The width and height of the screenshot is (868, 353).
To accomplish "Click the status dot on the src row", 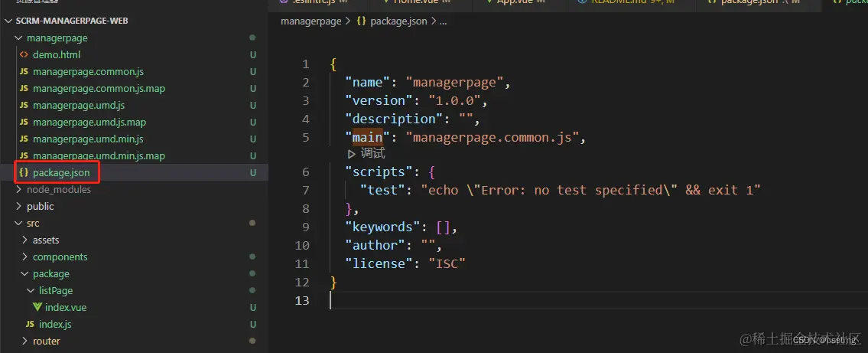I will [x=252, y=224].
